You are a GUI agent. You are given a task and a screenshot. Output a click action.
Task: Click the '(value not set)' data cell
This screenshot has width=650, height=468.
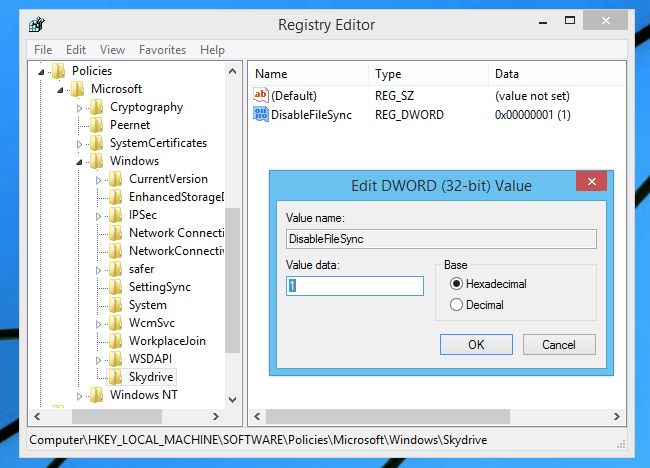pos(532,96)
